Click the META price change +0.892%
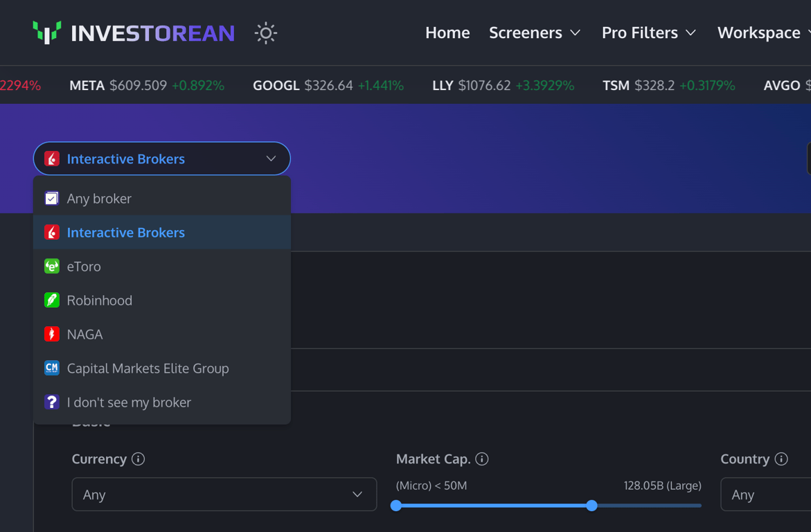This screenshot has width=811, height=532. 198,85
